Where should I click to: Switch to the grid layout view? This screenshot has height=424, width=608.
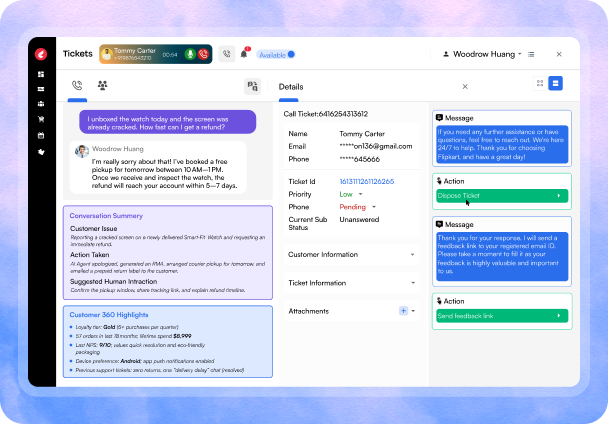[540, 84]
